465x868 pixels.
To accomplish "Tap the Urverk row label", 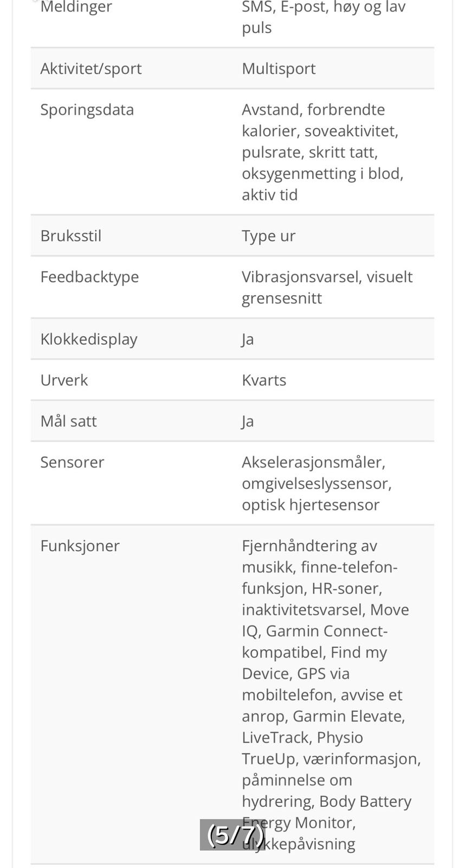I will pos(64,380).
